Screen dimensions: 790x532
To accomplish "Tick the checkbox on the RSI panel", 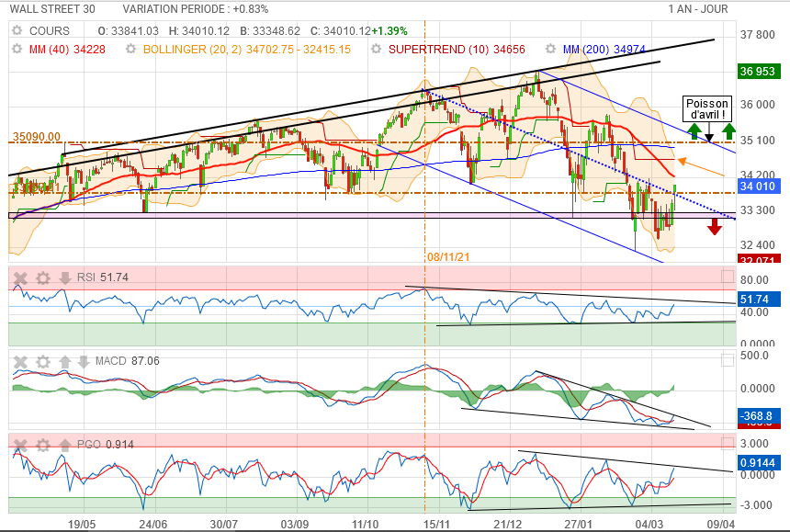I will pos(727,277).
